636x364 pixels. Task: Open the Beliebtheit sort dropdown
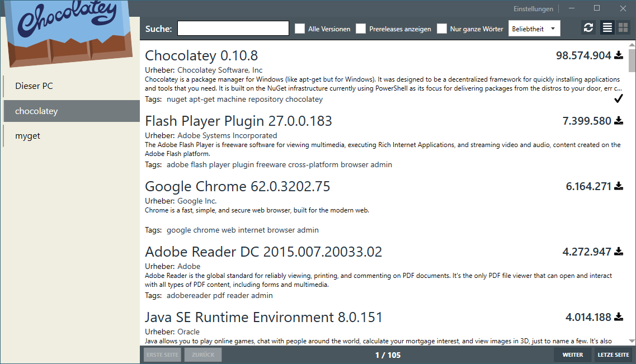coord(534,29)
